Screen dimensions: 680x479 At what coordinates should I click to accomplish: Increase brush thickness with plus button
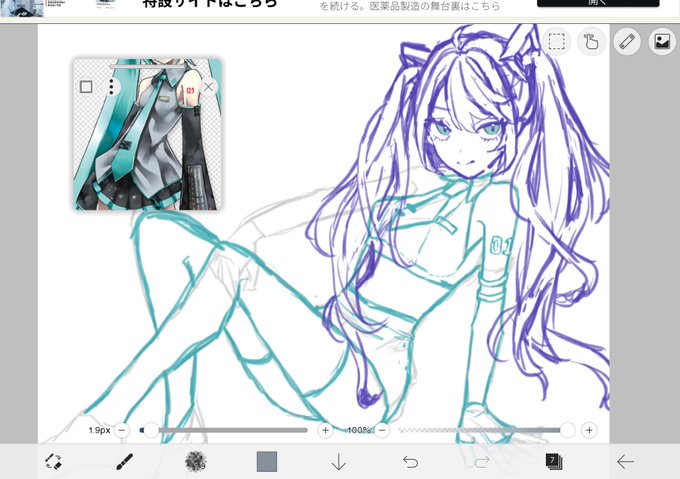pyautogui.click(x=325, y=430)
